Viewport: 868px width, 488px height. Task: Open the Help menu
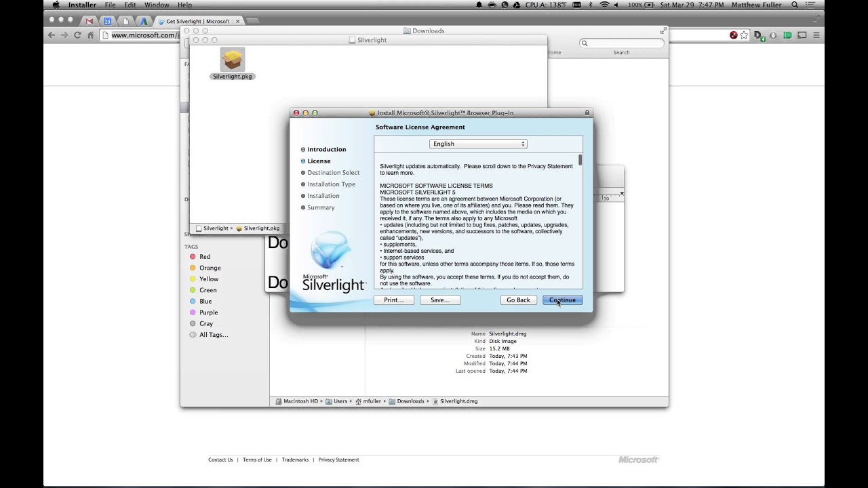click(x=184, y=5)
